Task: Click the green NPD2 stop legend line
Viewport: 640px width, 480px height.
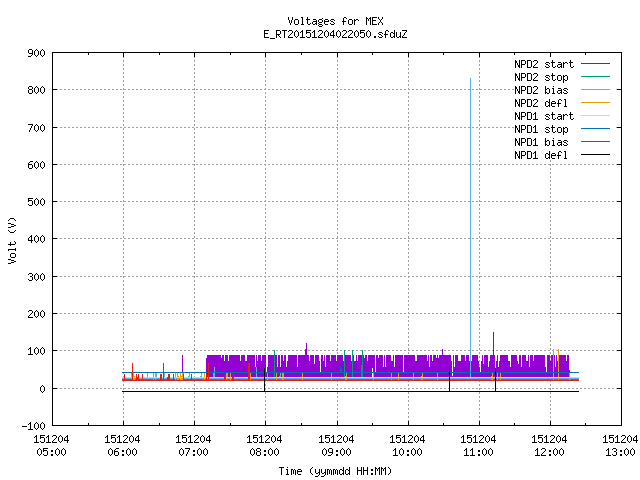Action: pyautogui.click(x=595, y=76)
